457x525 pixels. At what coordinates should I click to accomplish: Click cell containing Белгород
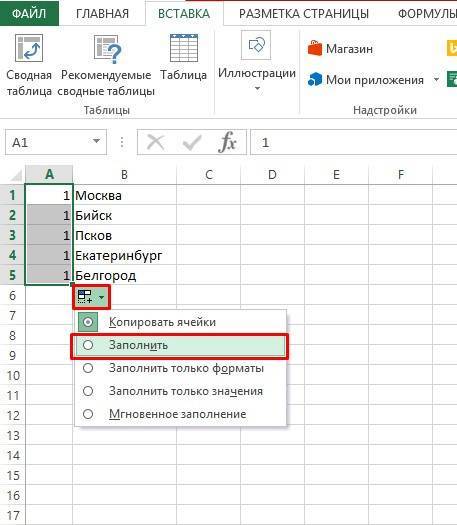coord(124,275)
